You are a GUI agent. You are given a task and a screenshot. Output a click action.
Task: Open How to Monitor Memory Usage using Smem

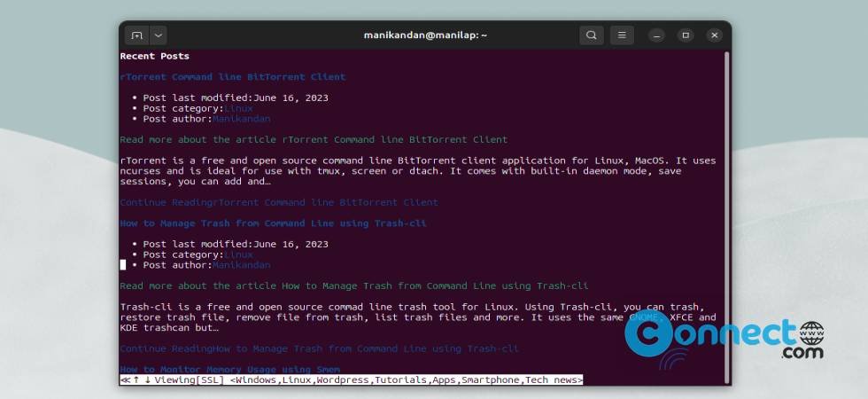click(x=229, y=370)
